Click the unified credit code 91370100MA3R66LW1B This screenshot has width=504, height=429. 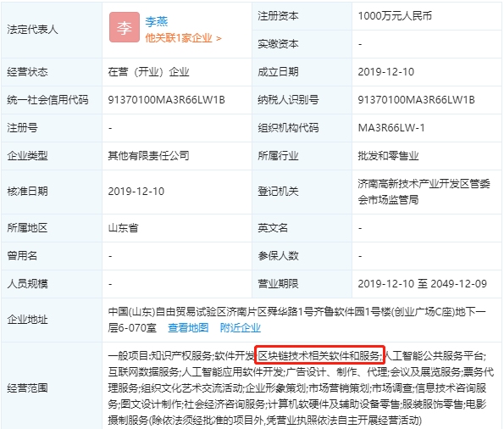pos(166,100)
